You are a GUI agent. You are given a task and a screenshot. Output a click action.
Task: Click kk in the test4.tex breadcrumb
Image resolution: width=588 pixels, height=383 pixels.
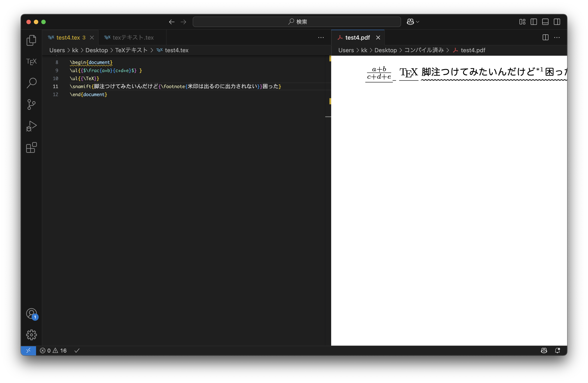tap(75, 50)
